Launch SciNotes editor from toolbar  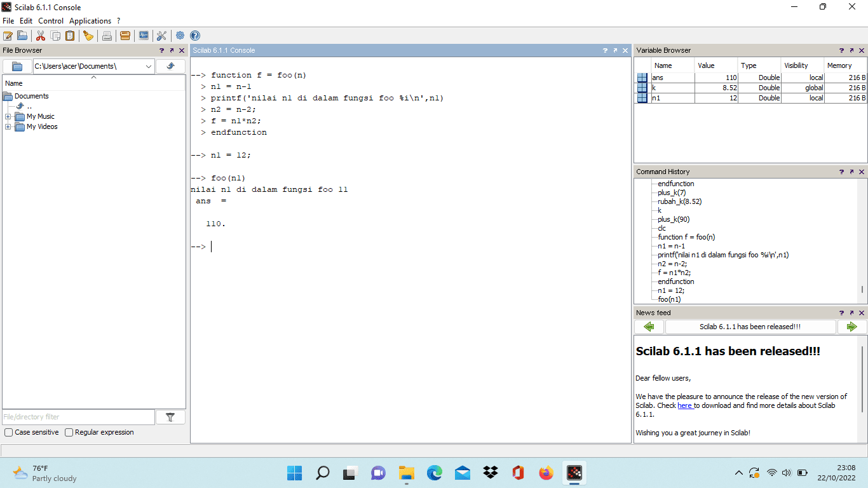click(x=8, y=36)
